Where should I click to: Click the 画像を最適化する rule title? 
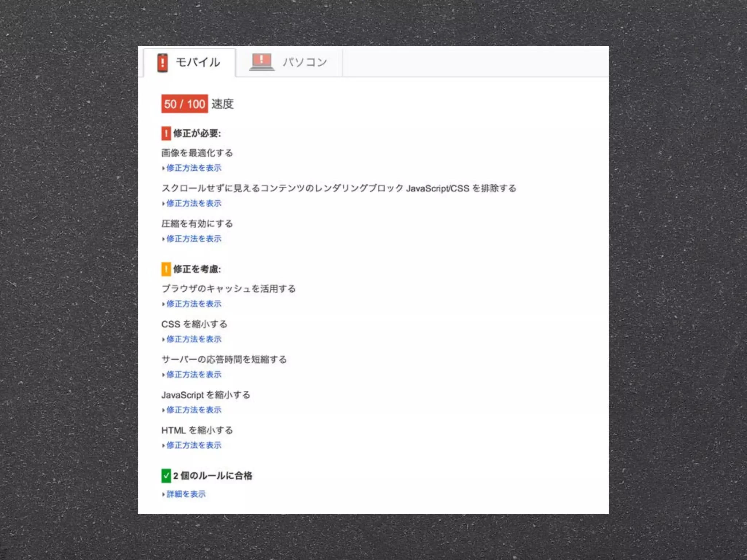coord(197,153)
